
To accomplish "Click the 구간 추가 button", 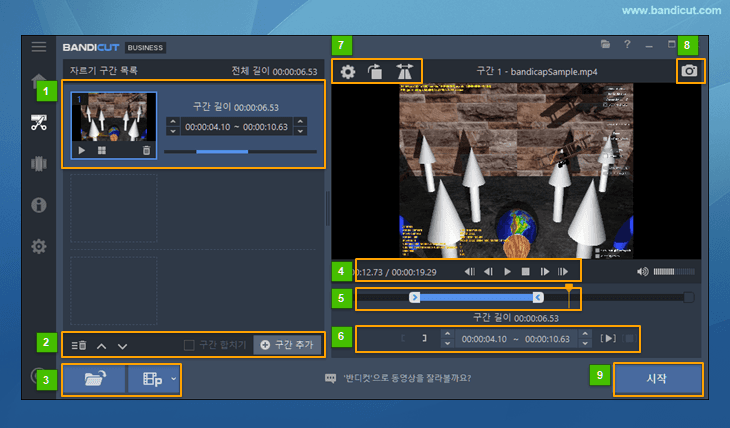I will pos(287,345).
